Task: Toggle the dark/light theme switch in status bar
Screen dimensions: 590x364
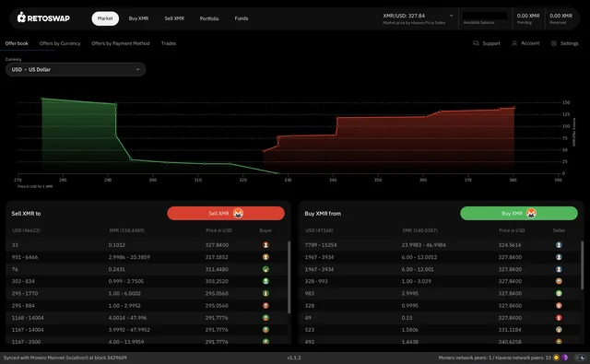Action: pyautogui.click(x=580, y=358)
